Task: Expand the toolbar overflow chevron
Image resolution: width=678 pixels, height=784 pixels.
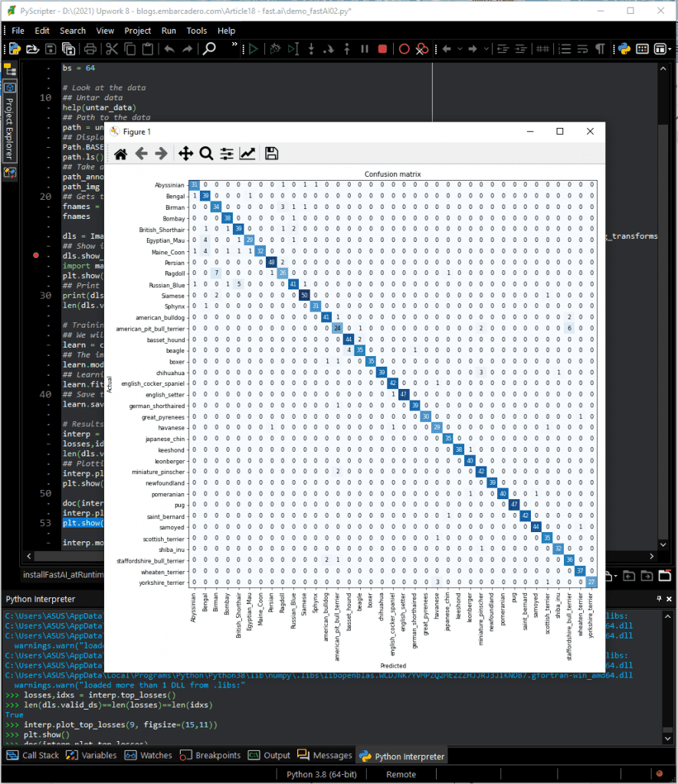Action: coord(234,45)
